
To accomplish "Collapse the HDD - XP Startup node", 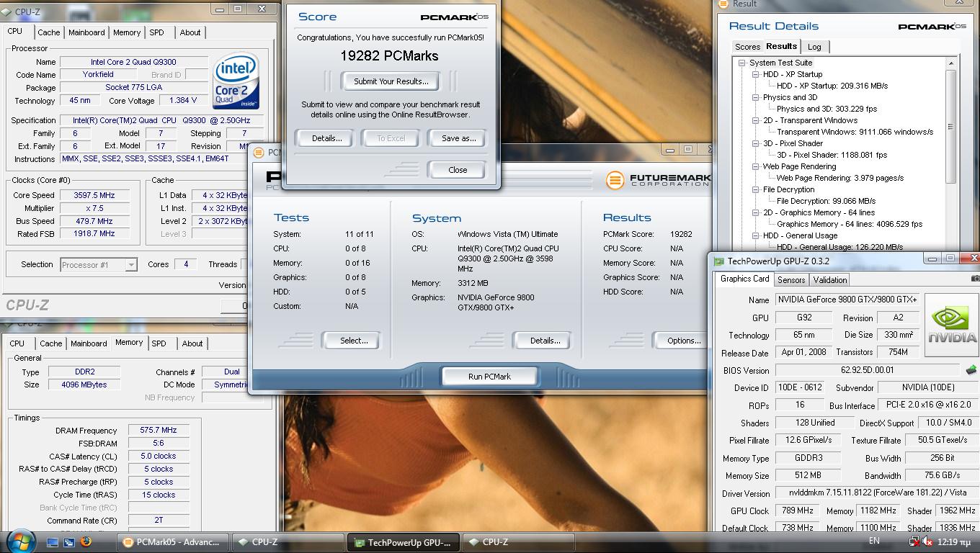I will click(756, 74).
